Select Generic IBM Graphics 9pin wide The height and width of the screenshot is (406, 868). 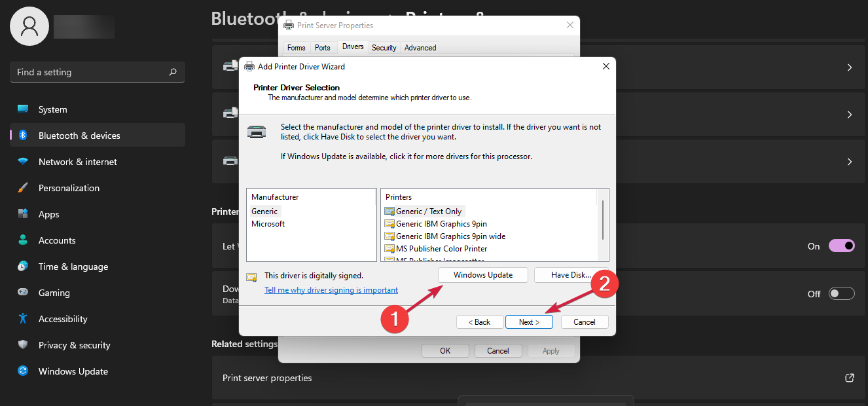[451, 236]
